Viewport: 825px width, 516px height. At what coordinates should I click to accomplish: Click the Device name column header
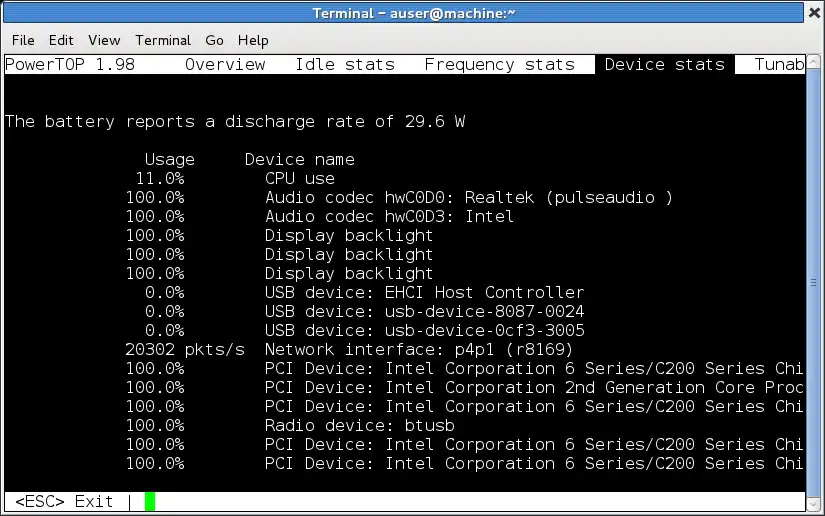299,160
